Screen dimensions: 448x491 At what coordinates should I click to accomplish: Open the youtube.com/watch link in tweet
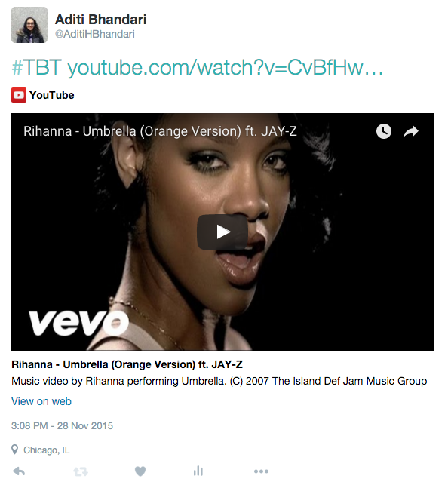click(225, 68)
